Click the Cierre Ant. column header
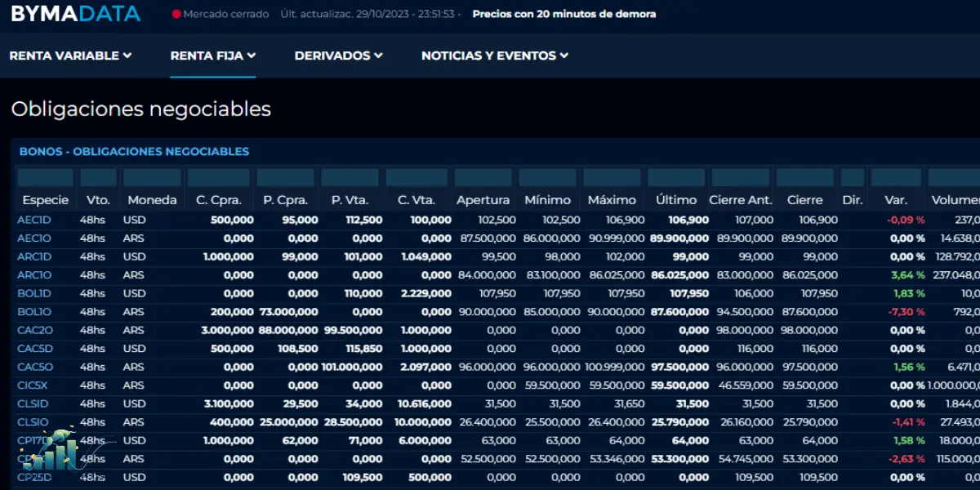The width and height of the screenshot is (980, 490). point(740,199)
